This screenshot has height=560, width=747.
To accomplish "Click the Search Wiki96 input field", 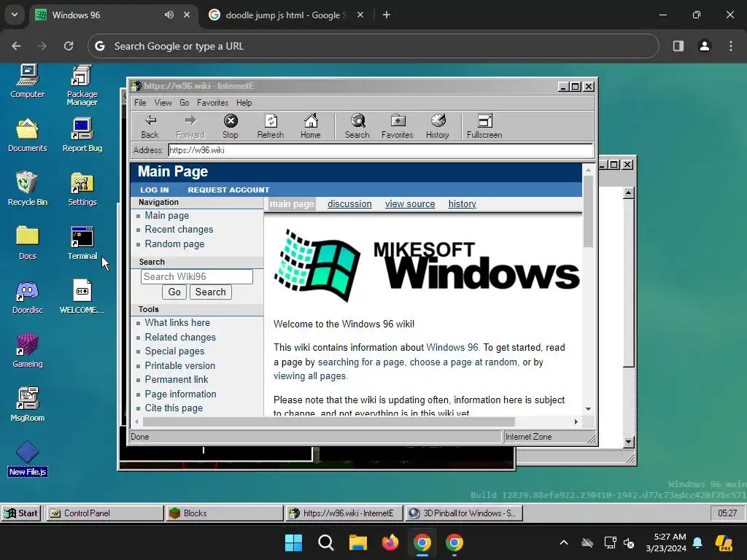I will [197, 276].
